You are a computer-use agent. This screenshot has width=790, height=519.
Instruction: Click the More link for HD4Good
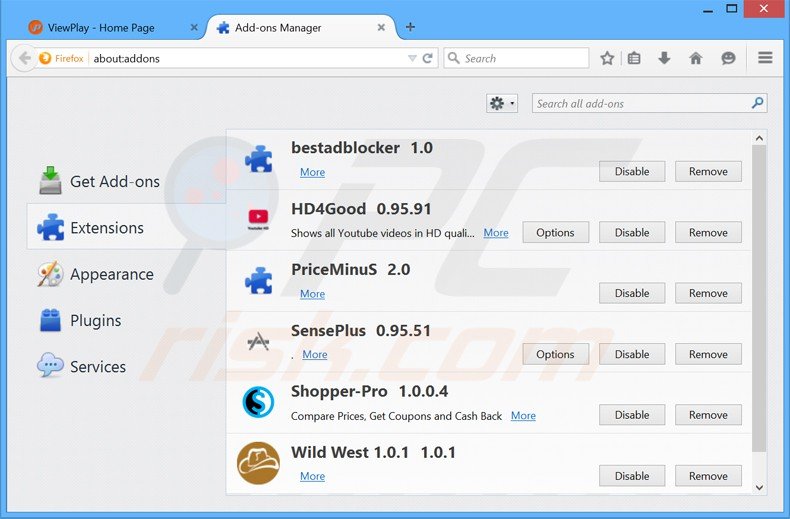tap(496, 233)
